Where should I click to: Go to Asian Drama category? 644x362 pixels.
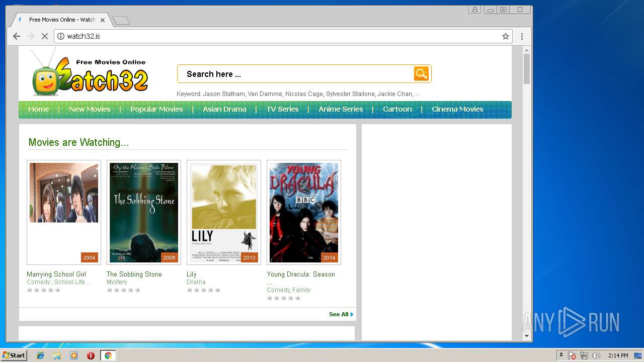224,109
